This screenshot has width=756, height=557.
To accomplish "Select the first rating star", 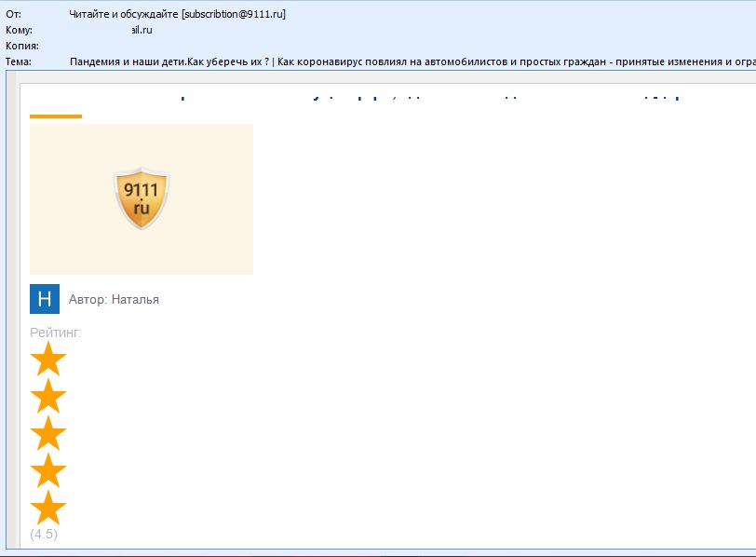I will tap(48, 359).
